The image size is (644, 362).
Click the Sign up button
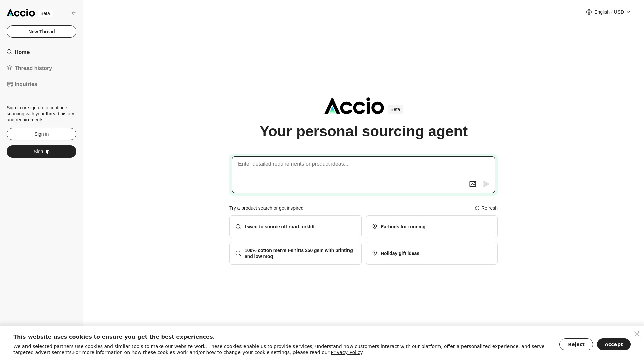41,151
